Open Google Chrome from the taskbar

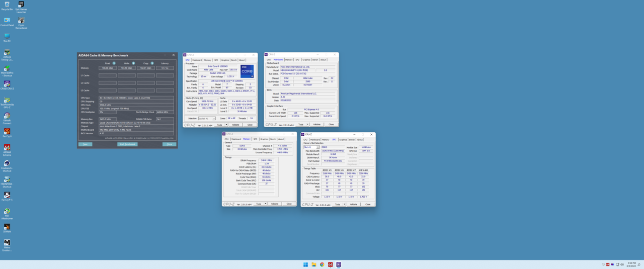(322, 264)
